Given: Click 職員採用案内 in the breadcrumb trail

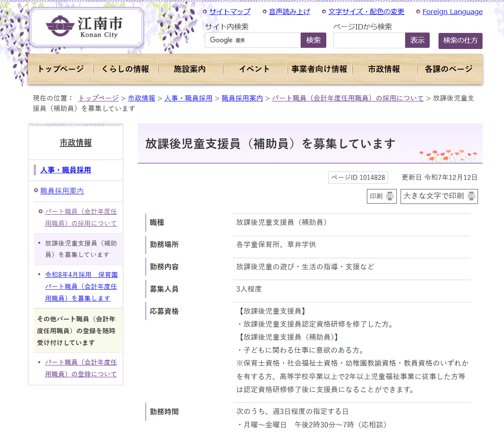Looking at the screenshot, I should tap(242, 98).
